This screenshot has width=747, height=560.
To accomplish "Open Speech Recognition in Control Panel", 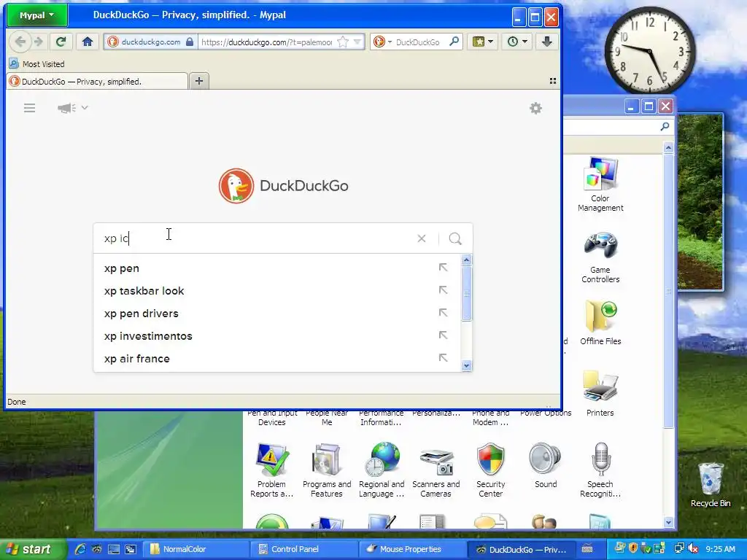I will pos(600,470).
